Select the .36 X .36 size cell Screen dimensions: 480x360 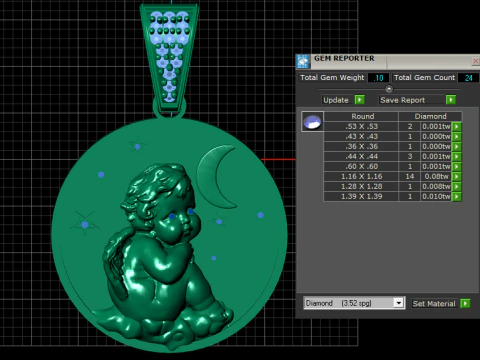tap(361, 146)
